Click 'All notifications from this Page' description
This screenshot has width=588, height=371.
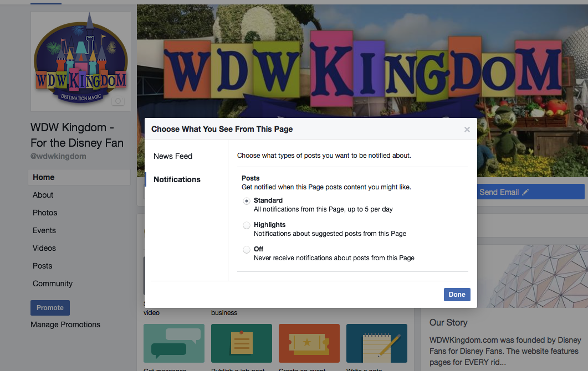[323, 209]
